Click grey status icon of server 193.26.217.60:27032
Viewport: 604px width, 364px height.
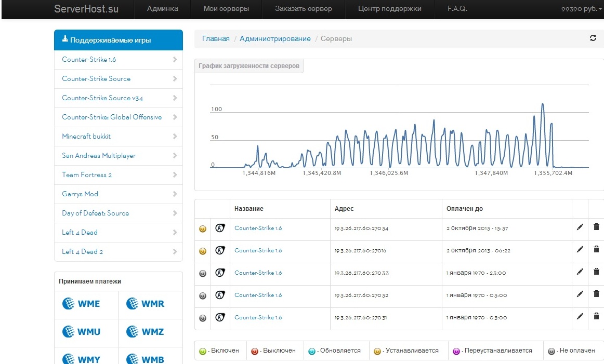coord(203,296)
